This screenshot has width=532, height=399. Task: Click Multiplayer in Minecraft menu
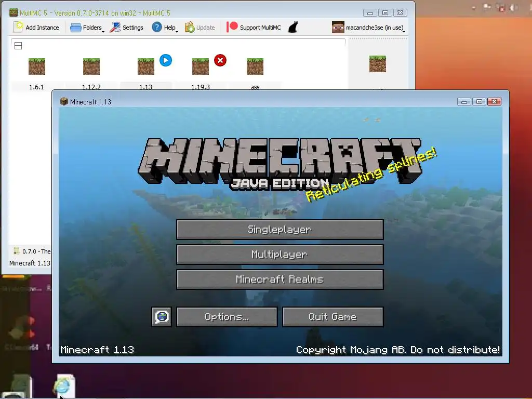pyautogui.click(x=280, y=255)
